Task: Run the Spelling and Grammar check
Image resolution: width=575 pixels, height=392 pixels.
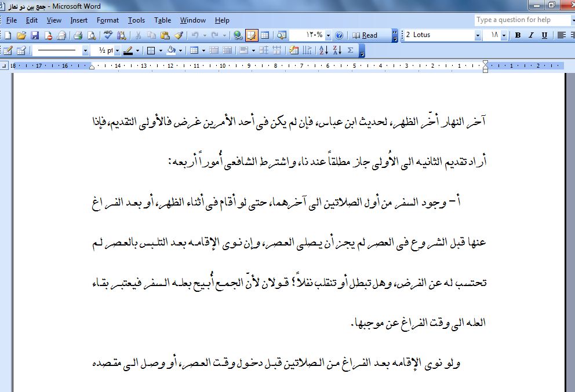Action: pyautogui.click(x=108, y=35)
